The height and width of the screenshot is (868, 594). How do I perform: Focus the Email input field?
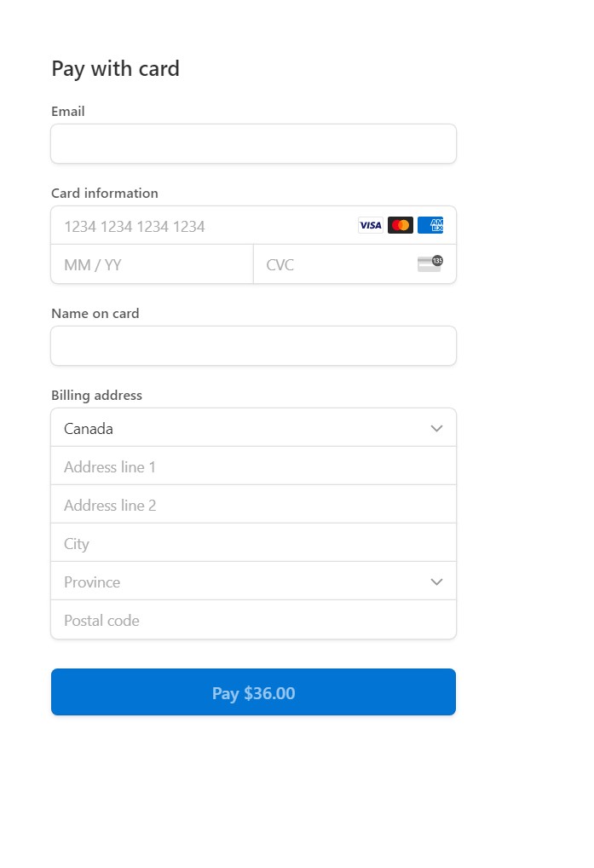click(253, 144)
